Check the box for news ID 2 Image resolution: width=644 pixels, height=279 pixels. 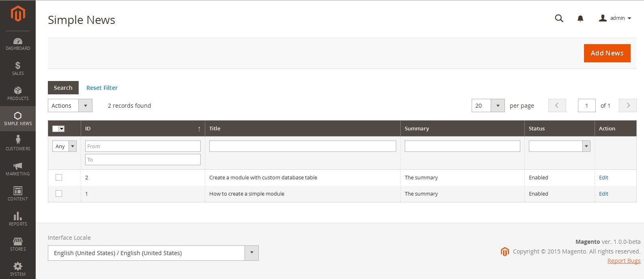pyautogui.click(x=59, y=177)
